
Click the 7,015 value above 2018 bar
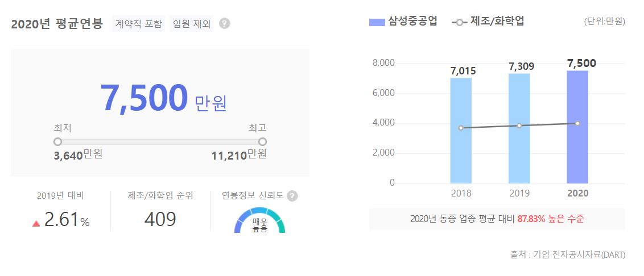(463, 71)
